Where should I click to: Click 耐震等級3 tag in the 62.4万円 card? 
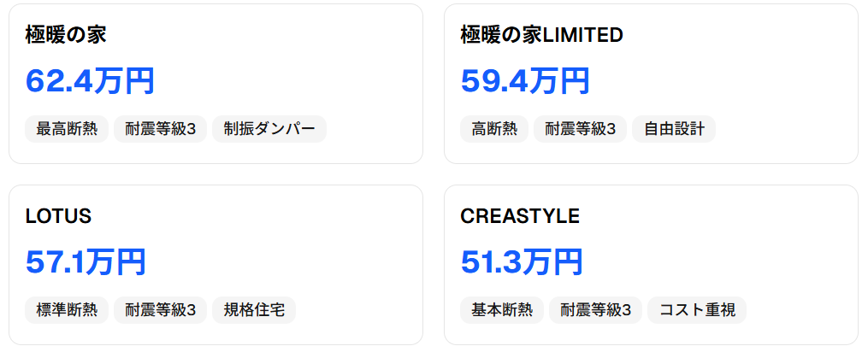click(x=160, y=129)
